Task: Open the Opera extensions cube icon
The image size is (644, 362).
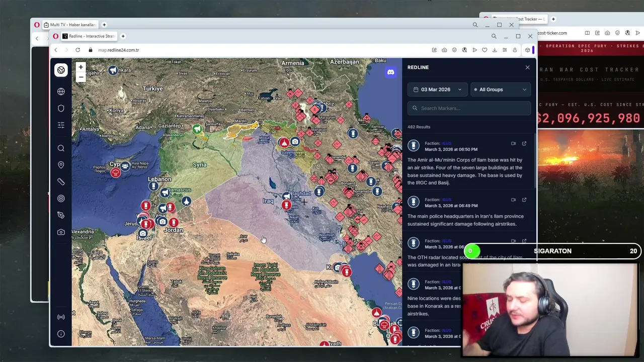Action: coord(527,50)
